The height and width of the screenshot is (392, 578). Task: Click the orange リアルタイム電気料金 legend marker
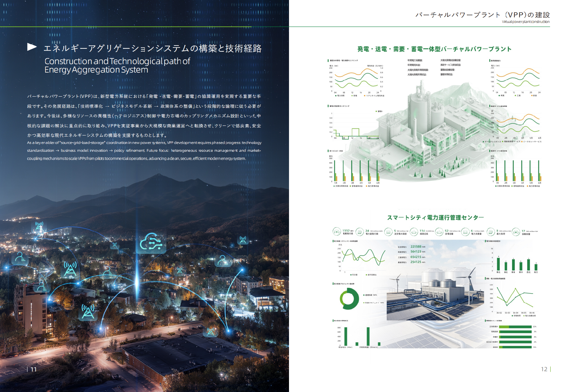click(365, 96)
